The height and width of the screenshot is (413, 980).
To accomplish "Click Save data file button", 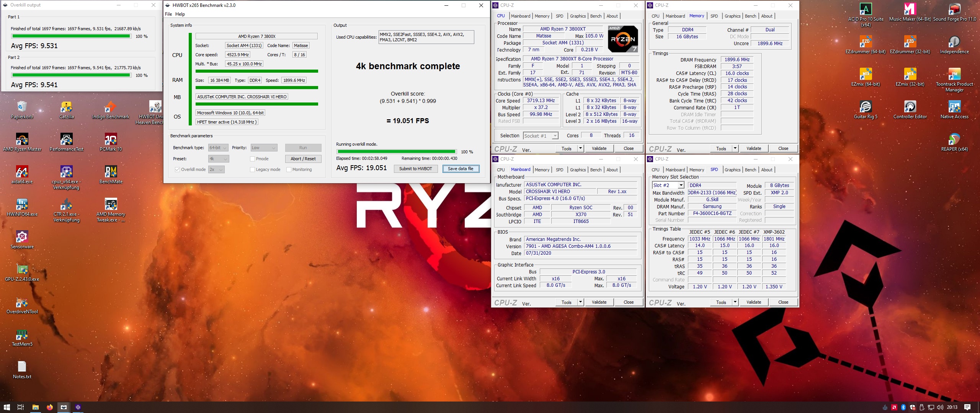I will [x=461, y=169].
